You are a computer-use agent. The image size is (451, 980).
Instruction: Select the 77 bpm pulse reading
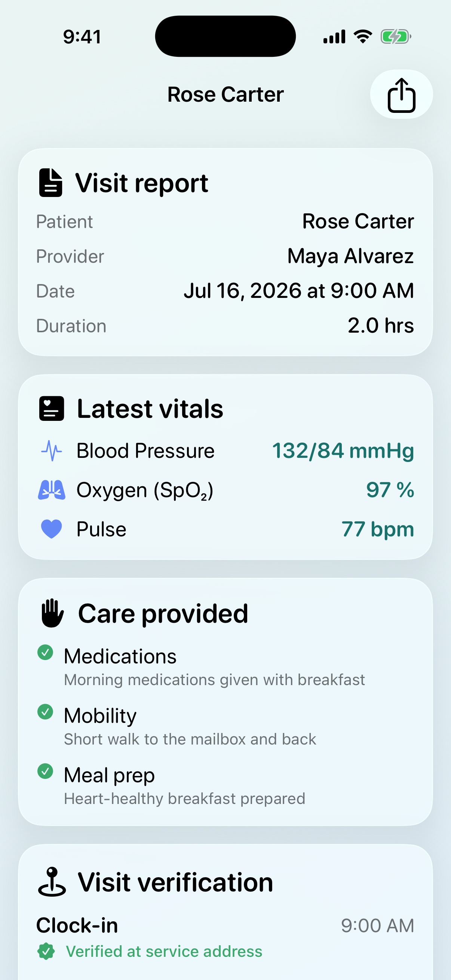378,529
